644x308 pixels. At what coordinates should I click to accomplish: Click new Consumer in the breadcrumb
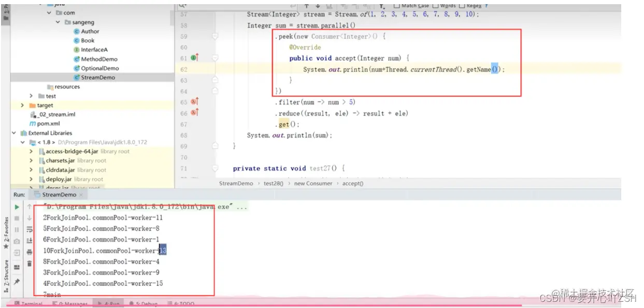click(x=313, y=183)
